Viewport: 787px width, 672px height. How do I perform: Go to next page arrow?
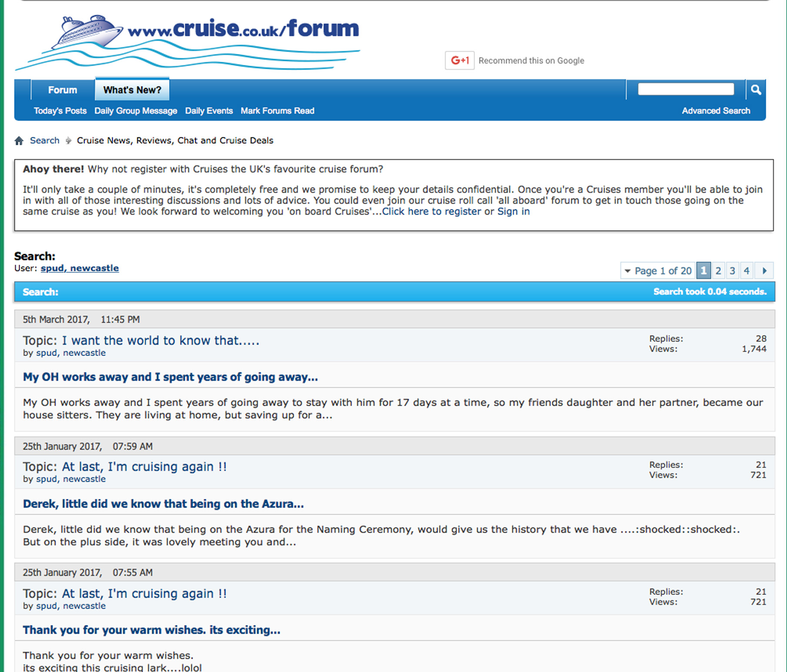tap(764, 271)
